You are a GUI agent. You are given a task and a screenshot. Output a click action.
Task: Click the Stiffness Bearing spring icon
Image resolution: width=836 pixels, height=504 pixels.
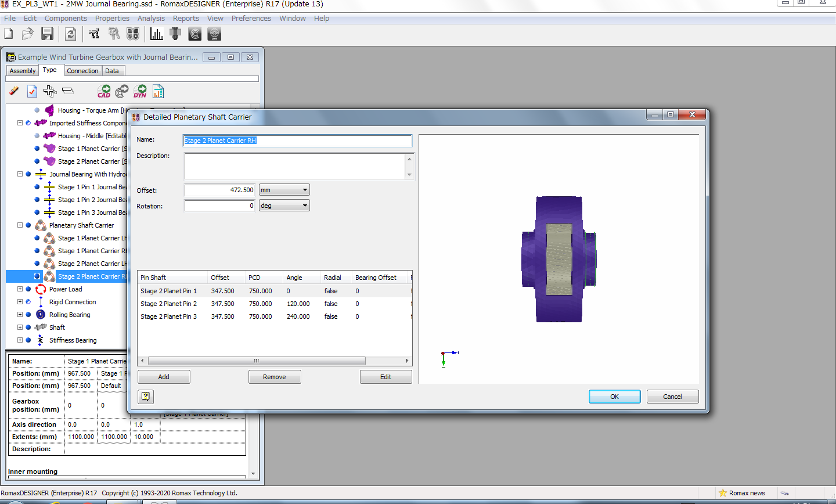coord(41,340)
